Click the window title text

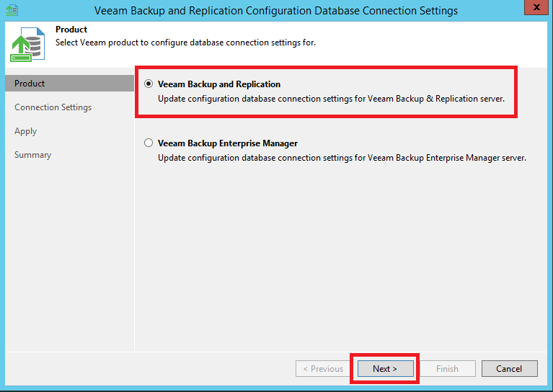click(276, 11)
